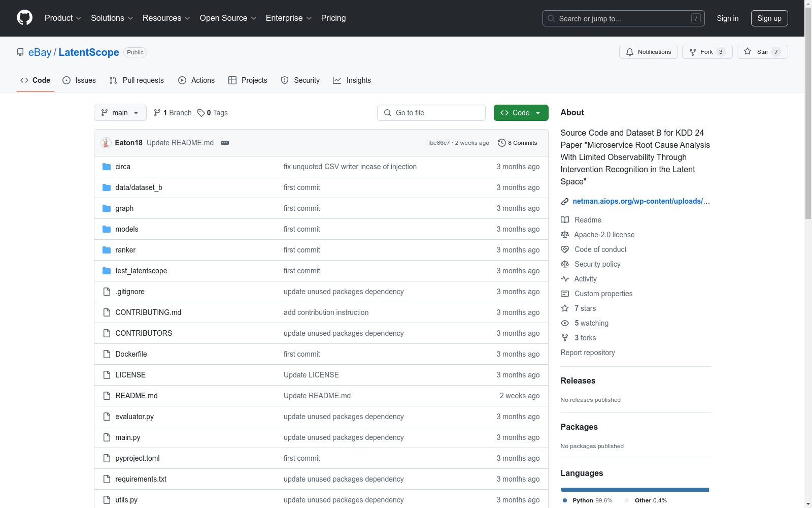
Task: Click Report repository link
Action: point(588,353)
